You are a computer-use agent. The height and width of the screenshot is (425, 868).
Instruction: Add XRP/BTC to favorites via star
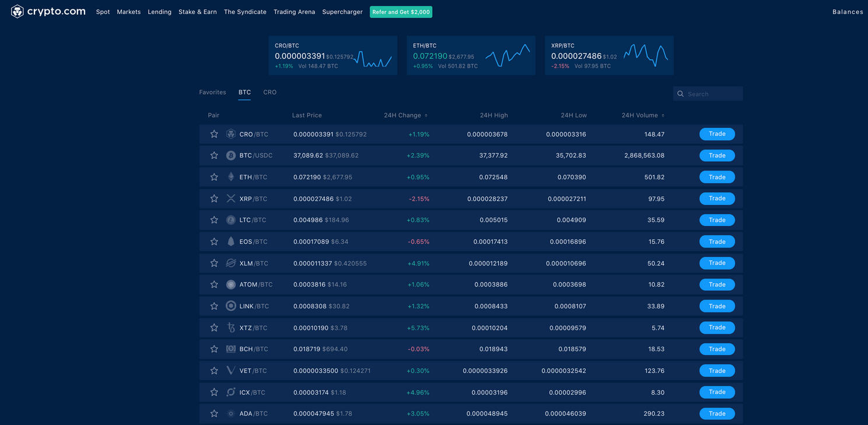click(x=214, y=198)
